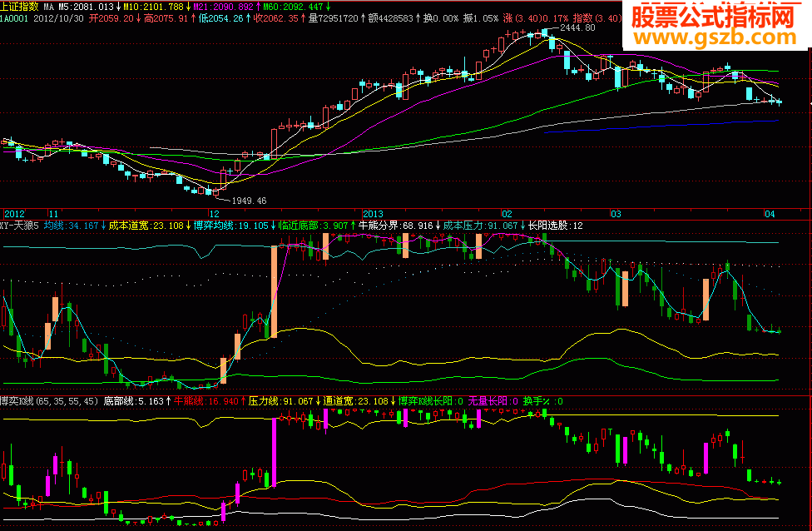812x531 pixels.
Task: Click the change value 涨(3.40)0.17%
Action: [536, 18]
